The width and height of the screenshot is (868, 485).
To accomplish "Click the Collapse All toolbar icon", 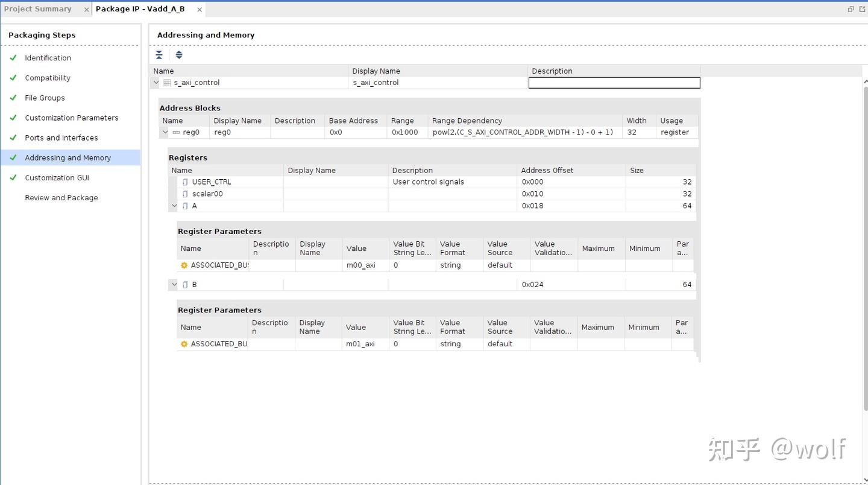I will tap(159, 55).
